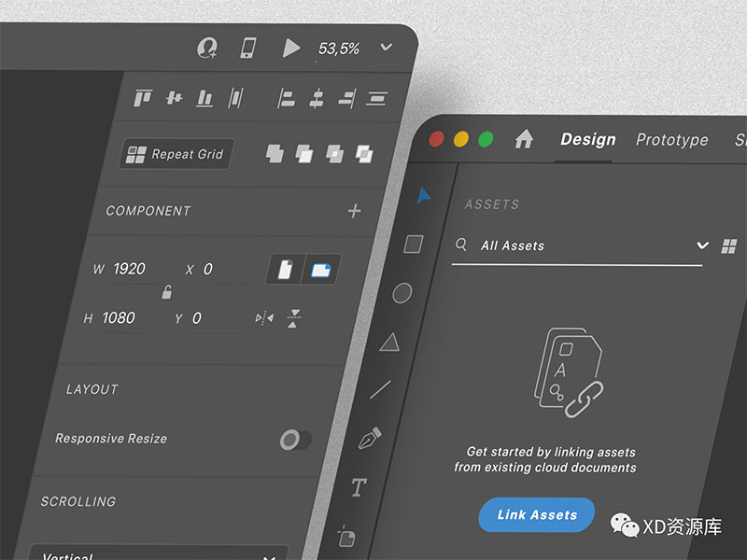Choose the Line tool
747x560 pixels.
point(380,390)
